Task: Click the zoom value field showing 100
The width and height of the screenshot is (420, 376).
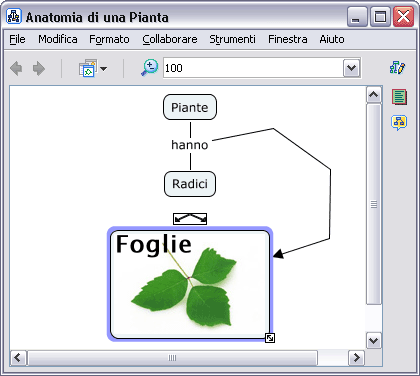Action: (x=253, y=68)
